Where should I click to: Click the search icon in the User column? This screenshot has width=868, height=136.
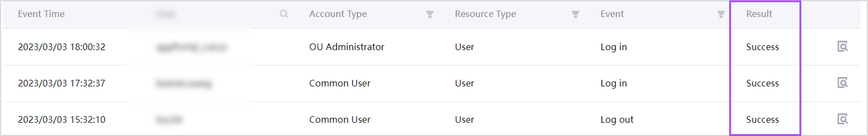tap(284, 14)
